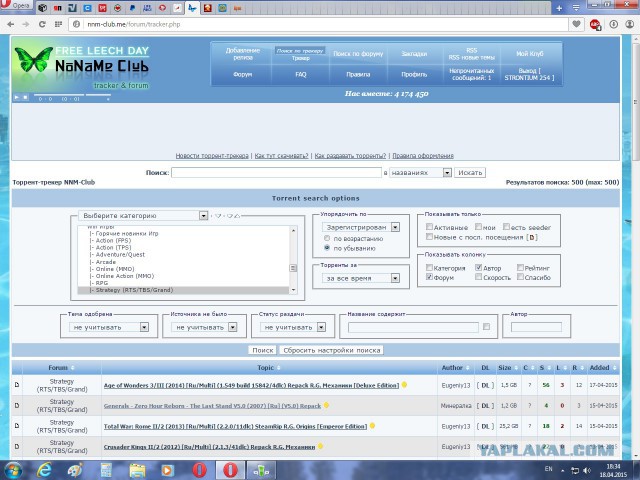
Task: Select по убыванию radio button
Action: pyautogui.click(x=327, y=248)
